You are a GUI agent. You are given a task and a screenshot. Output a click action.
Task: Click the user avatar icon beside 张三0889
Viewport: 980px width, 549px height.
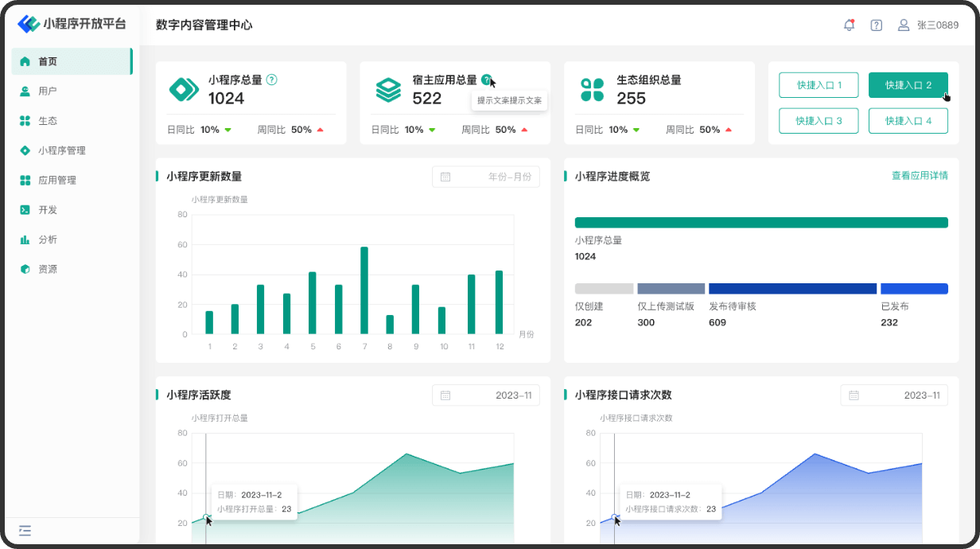(x=904, y=25)
